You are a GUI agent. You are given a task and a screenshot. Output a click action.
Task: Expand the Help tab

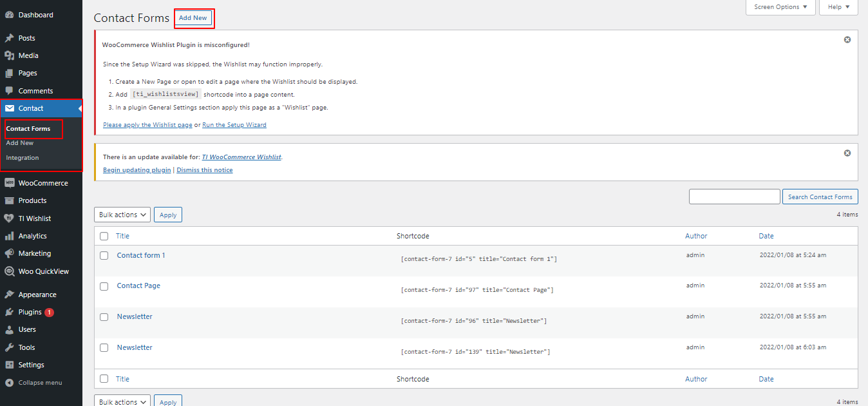pos(838,7)
